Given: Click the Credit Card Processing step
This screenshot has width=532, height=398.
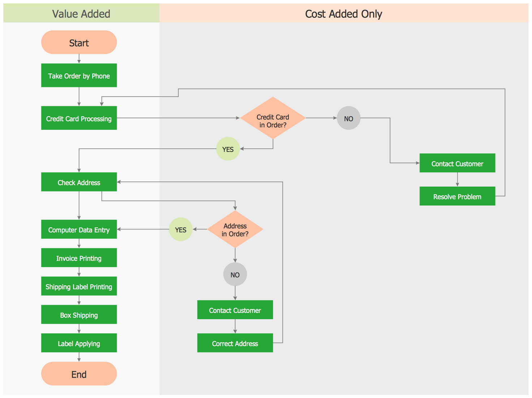Looking at the screenshot, I should click(x=79, y=118).
